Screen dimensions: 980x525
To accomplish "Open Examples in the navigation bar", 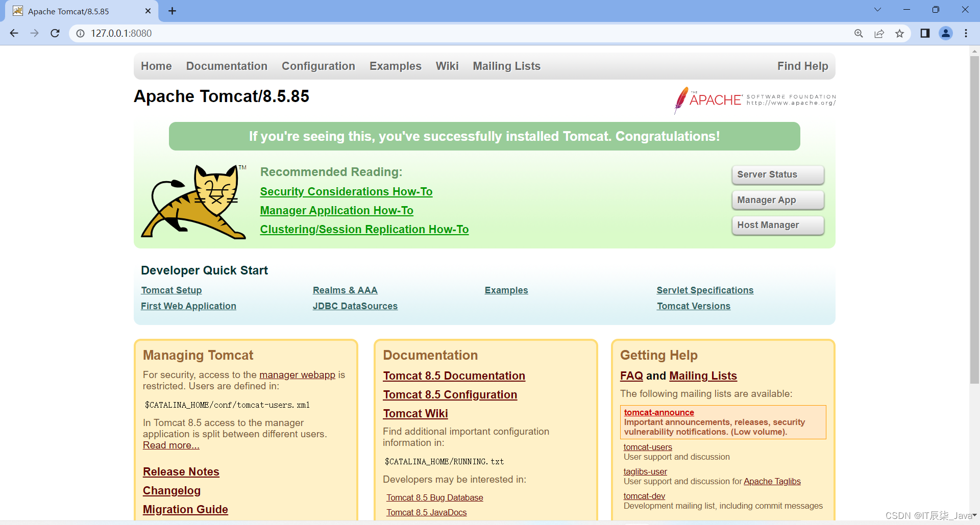I will pos(396,66).
